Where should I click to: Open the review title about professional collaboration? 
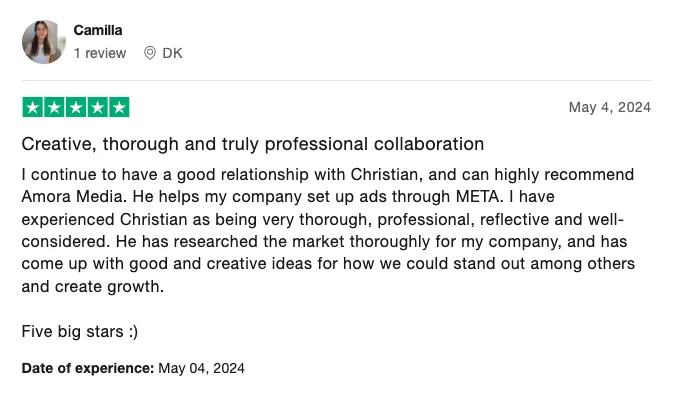point(253,144)
